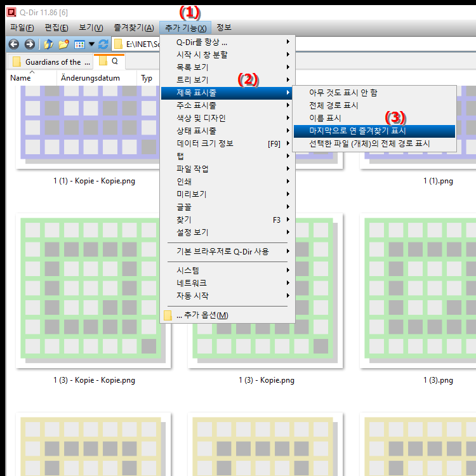Choose 마지막으로 연 즐겨찾기 표시 option
The image size is (476, 476).
tap(374, 131)
